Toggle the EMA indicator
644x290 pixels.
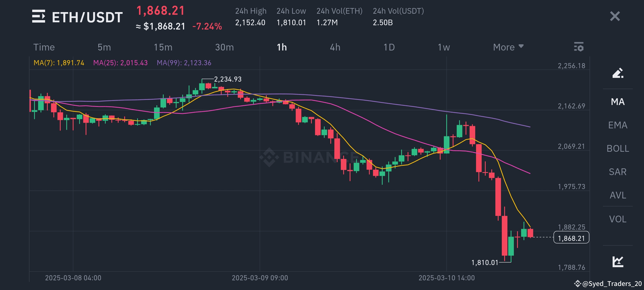(x=618, y=125)
